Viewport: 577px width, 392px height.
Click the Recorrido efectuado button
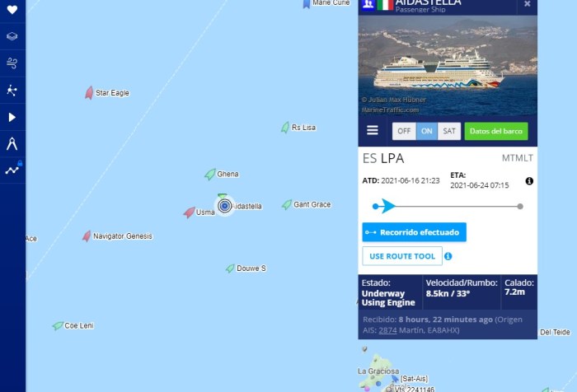(x=414, y=232)
